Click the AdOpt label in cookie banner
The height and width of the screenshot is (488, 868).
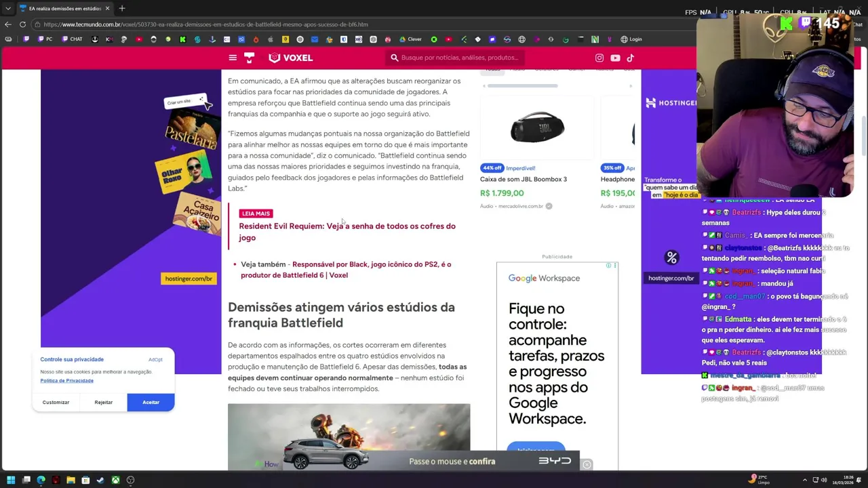pyautogui.click(x=155, y=359)
